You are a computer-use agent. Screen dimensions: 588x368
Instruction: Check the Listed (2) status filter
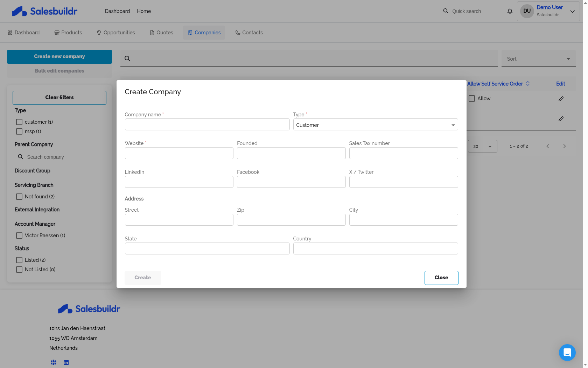click(x=19, y=260)
